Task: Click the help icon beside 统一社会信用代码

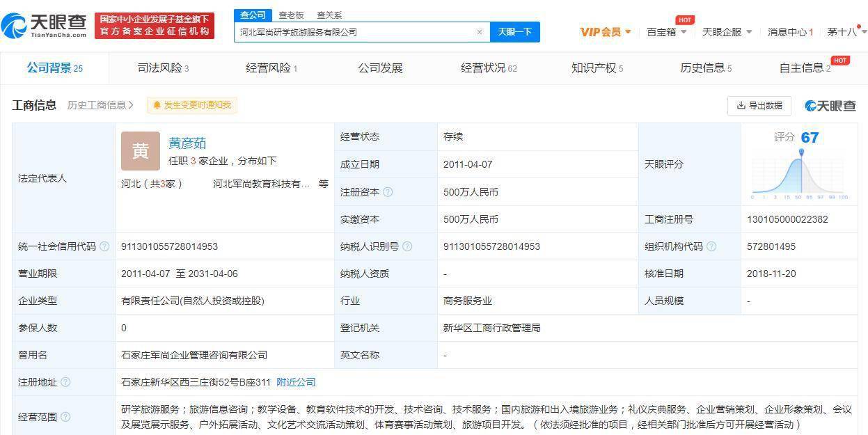Action: 104,246
